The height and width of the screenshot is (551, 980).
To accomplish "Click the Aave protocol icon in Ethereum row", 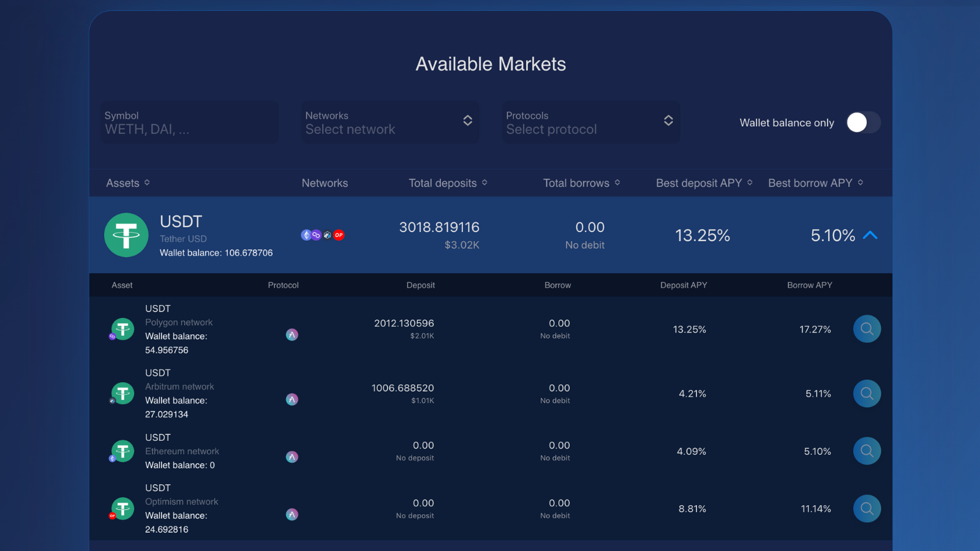I will coord(292,457).
